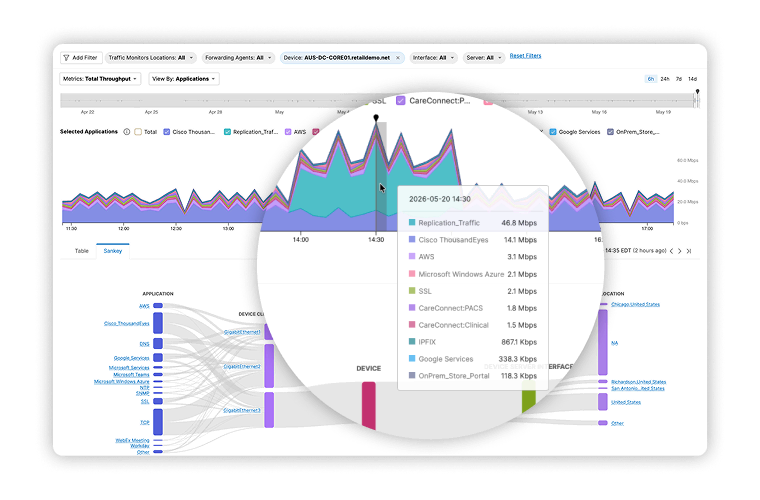Click the timeline range slider handle
The height and width of the screenshot is (500, 760).
(697, 98)
